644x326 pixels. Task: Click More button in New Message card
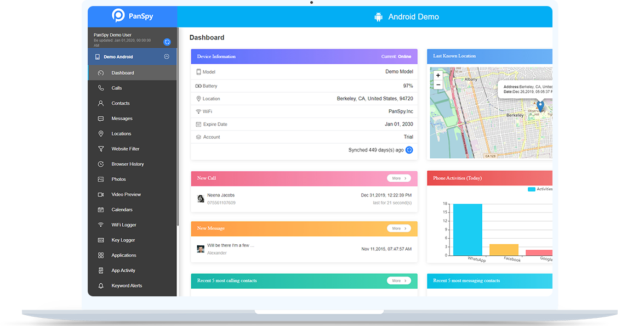399,228
